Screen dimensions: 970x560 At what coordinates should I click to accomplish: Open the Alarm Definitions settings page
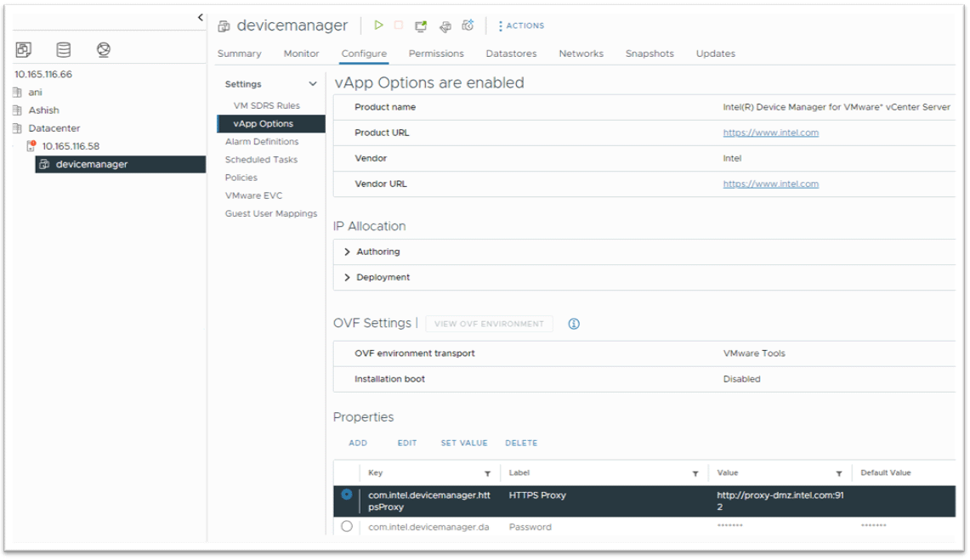(262, 142)
